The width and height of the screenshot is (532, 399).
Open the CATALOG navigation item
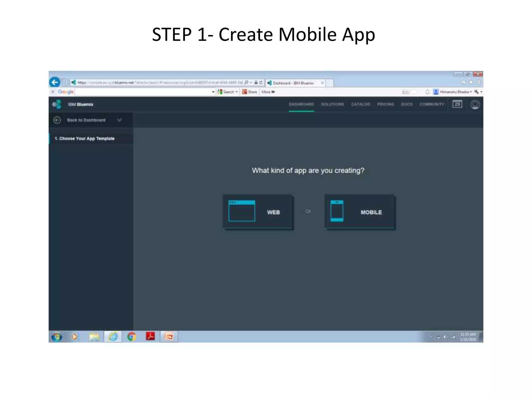pyautogui.click(x=360, y=104)
